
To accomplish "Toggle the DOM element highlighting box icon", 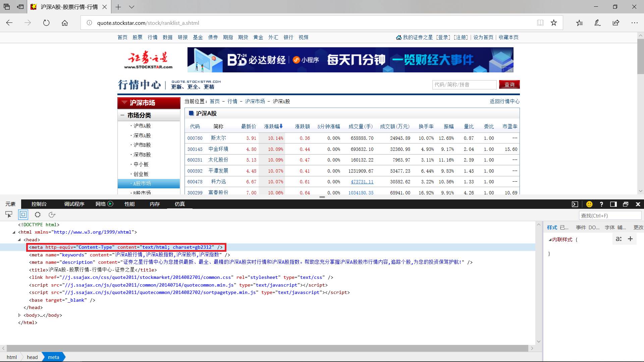I will (x=23, y=215).
